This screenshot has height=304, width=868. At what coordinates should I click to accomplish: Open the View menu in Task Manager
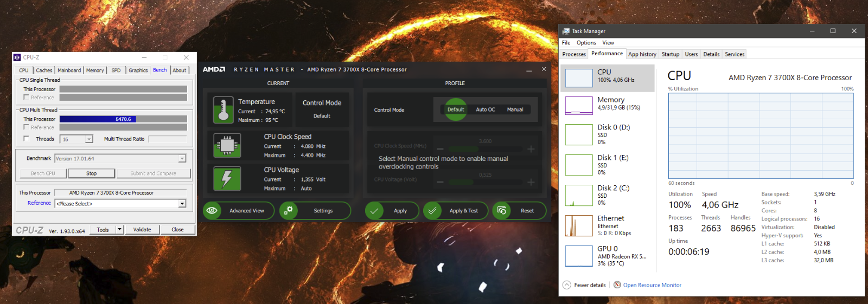(608, 43)
